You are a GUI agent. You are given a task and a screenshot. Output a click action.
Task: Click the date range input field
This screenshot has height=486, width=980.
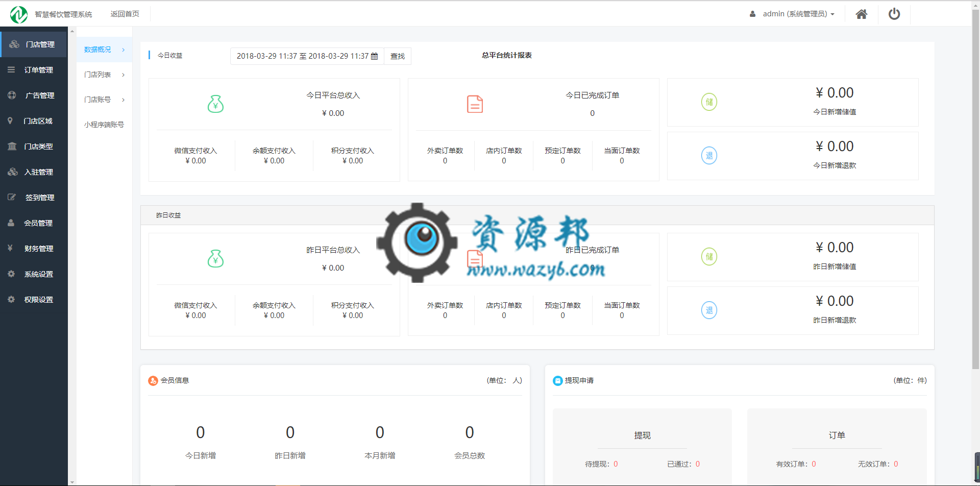point(307,56)
